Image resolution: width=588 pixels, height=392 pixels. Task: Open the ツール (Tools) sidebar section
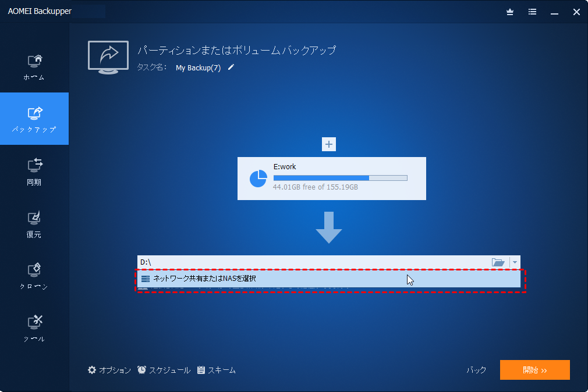(34, 328)
